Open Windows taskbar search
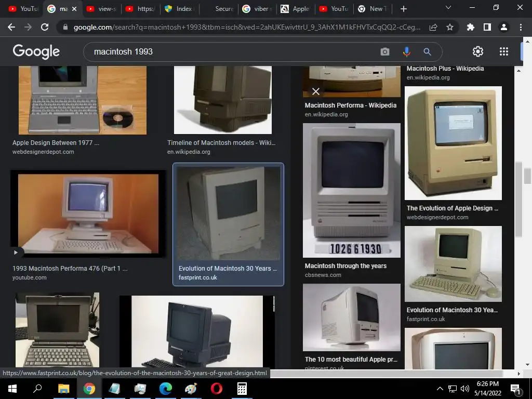The width and height of the screenshot is (532, 399). click(37, 389)
